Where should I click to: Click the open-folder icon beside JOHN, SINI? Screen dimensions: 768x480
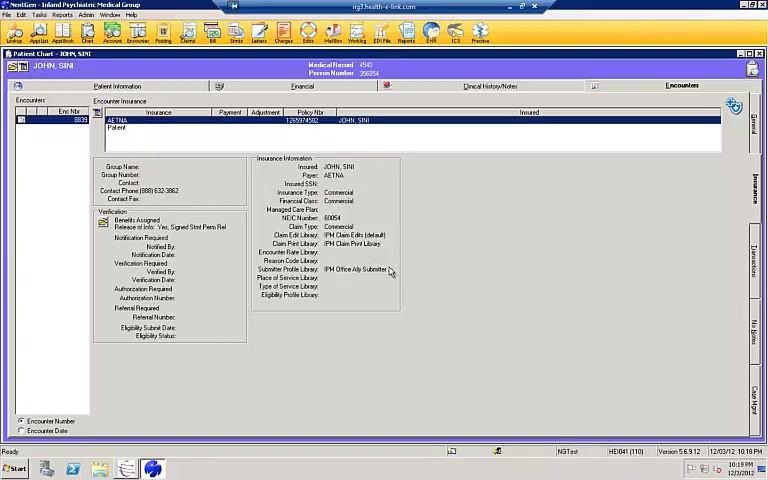tap(13, 66)
